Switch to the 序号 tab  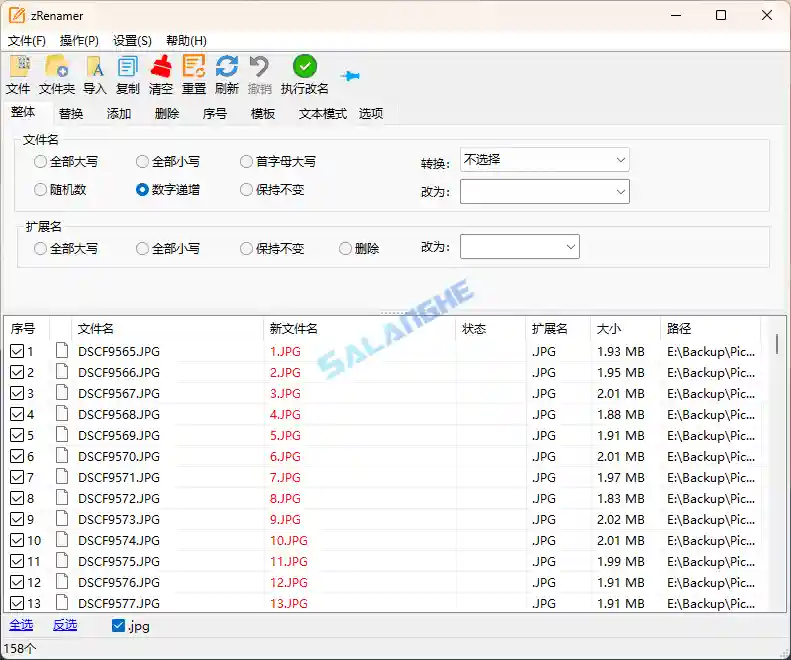(x=215, y=114)
